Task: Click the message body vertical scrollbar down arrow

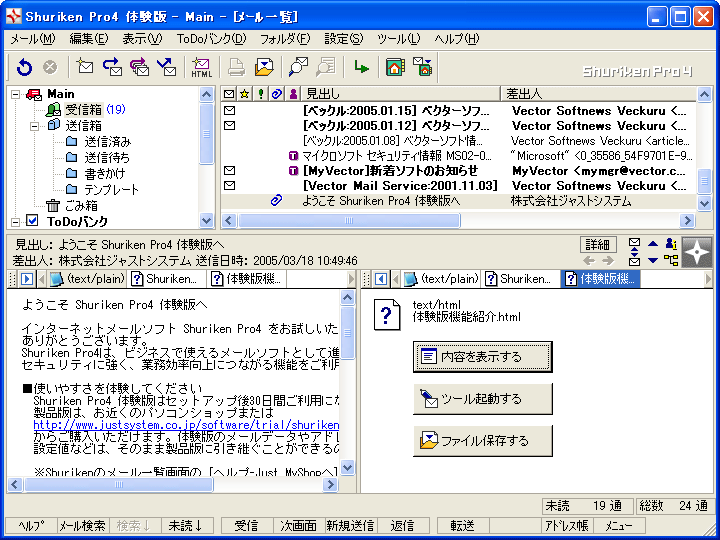Action: pyautogui.click(x=348, y=467)
